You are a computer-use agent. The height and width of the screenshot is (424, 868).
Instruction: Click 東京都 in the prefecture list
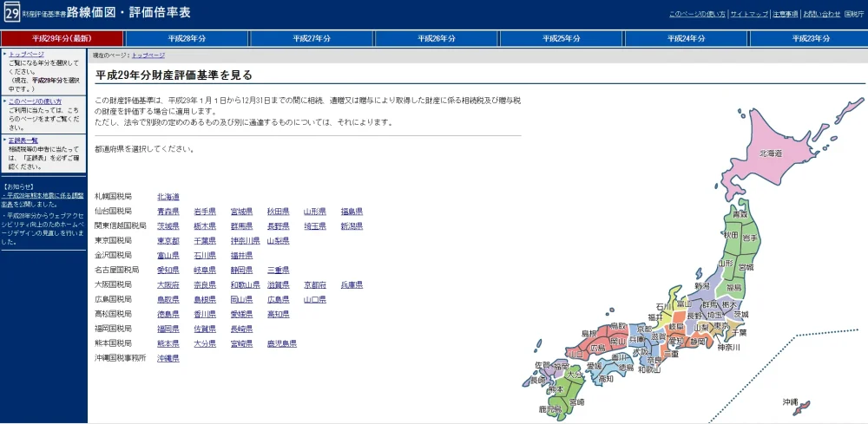click(x=168, y=240)
